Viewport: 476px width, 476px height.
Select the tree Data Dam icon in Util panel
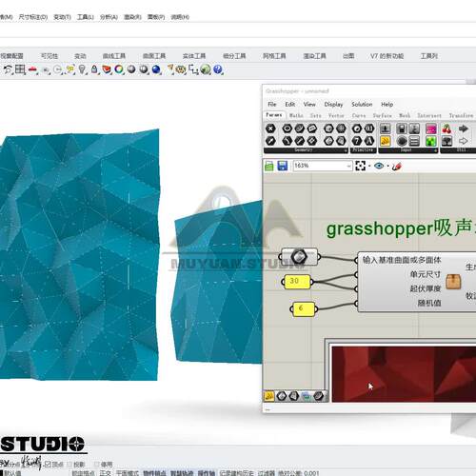coord(446,141)
